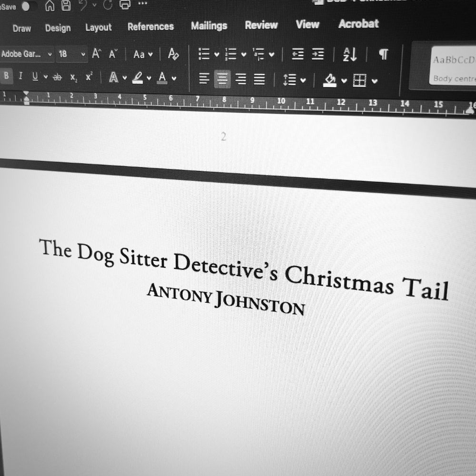This screenshot has height=476, width=476.
Task: Toggle Subscript formatting
Action: (x=74, y=78)
